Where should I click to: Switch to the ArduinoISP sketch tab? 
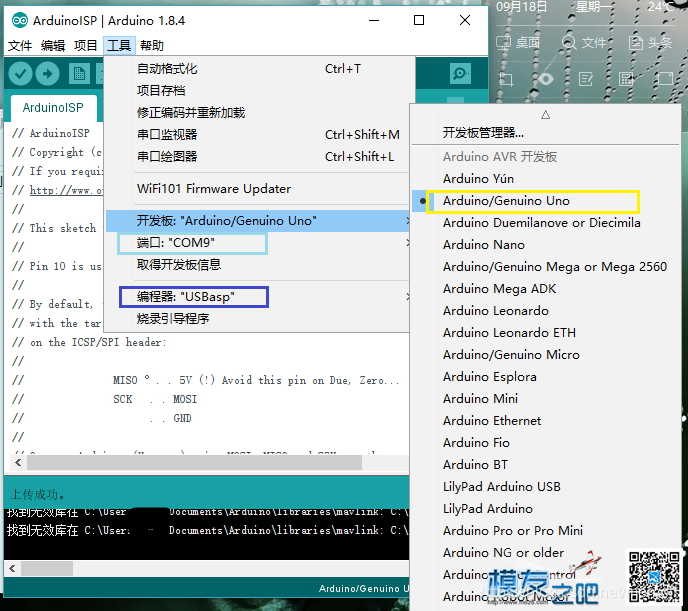point(53,107)
